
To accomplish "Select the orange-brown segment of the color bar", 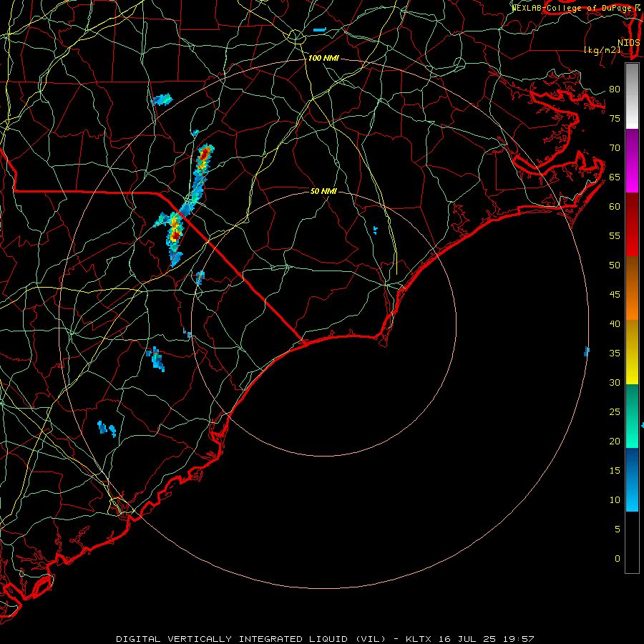I will point(632,288).
